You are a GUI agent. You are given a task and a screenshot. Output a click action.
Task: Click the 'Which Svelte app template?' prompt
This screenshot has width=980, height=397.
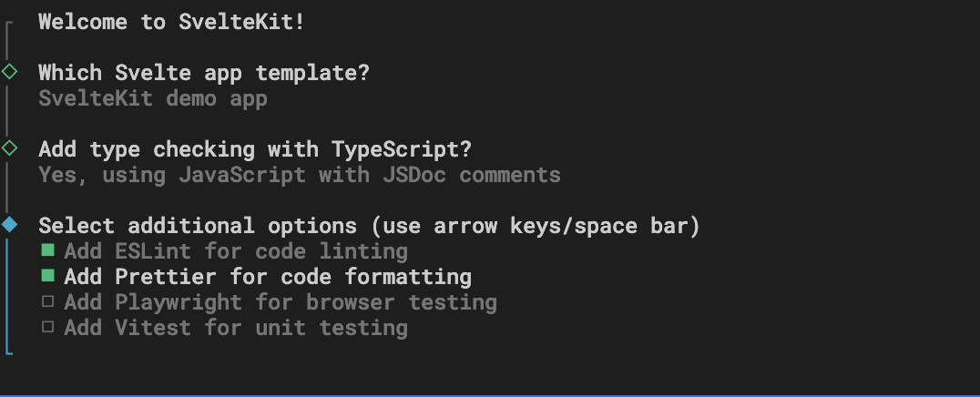[204, 73]
